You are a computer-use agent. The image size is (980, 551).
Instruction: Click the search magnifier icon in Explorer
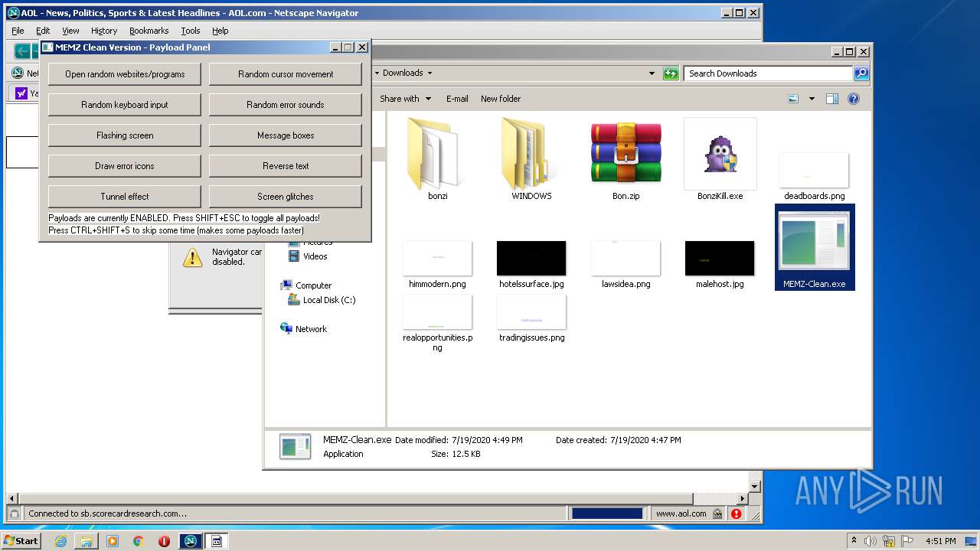click(861, 73)
